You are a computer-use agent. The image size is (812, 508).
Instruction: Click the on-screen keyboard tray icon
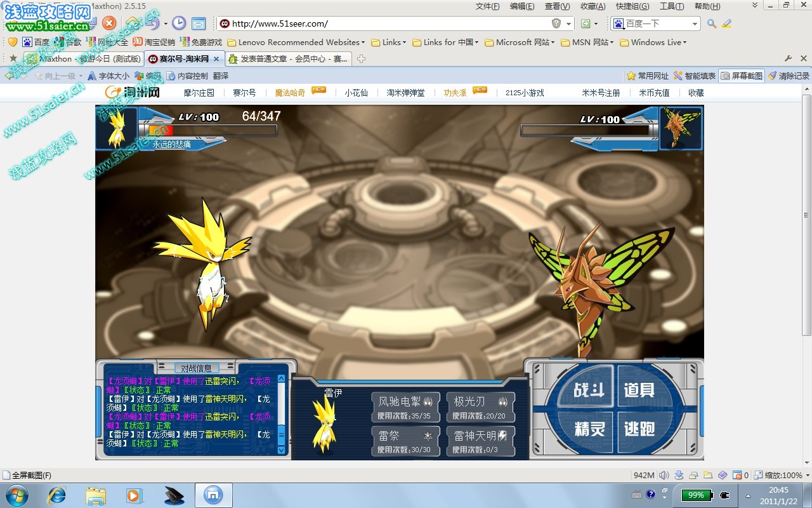click(x=637, y=495)
